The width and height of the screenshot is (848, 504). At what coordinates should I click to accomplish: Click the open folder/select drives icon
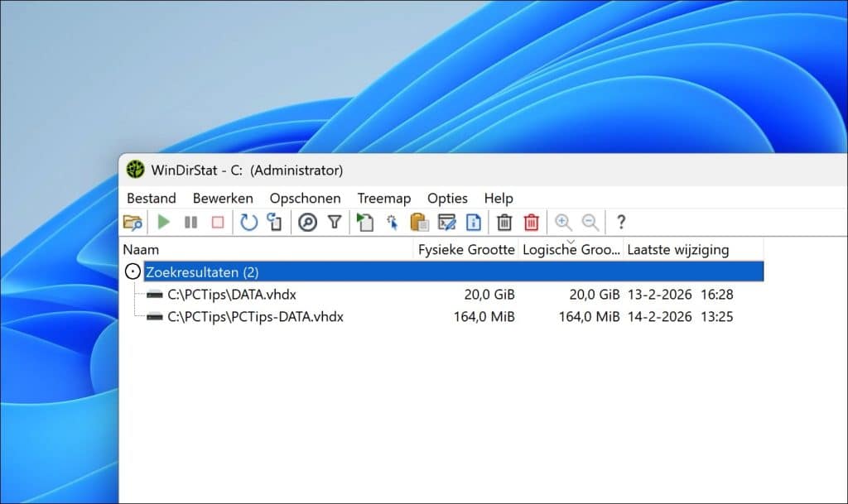(132, 222)
